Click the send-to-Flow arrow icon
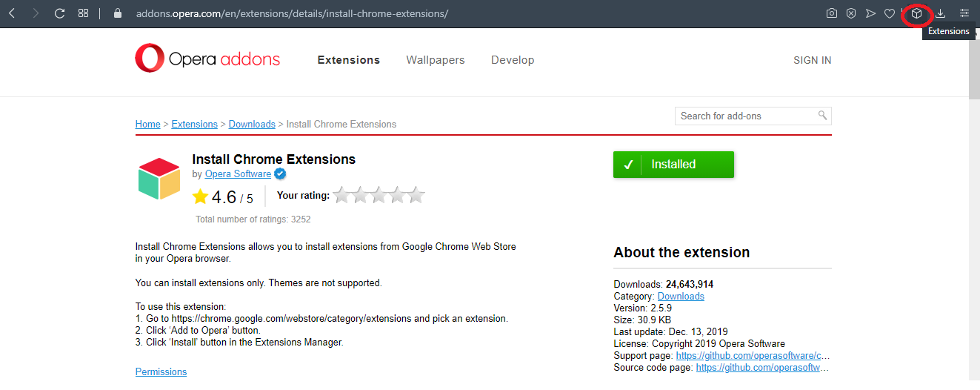Screen dimensions: 980x390 coord(870,13)
